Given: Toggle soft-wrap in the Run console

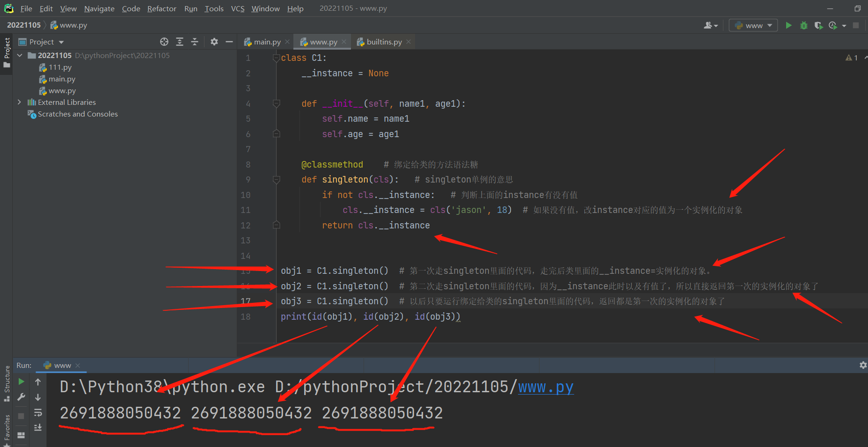Looking at the screenshot, I should point(38,412).
